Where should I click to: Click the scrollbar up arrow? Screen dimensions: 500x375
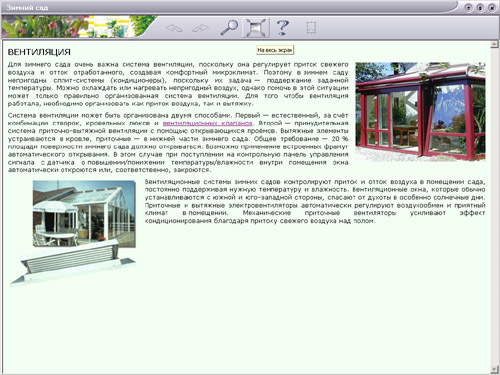click(494, 44)
